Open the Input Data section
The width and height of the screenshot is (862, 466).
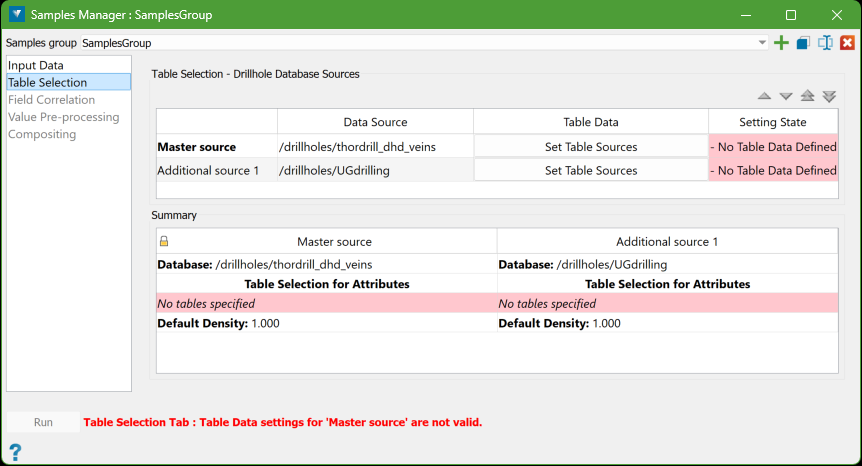[x=36, y=65]
